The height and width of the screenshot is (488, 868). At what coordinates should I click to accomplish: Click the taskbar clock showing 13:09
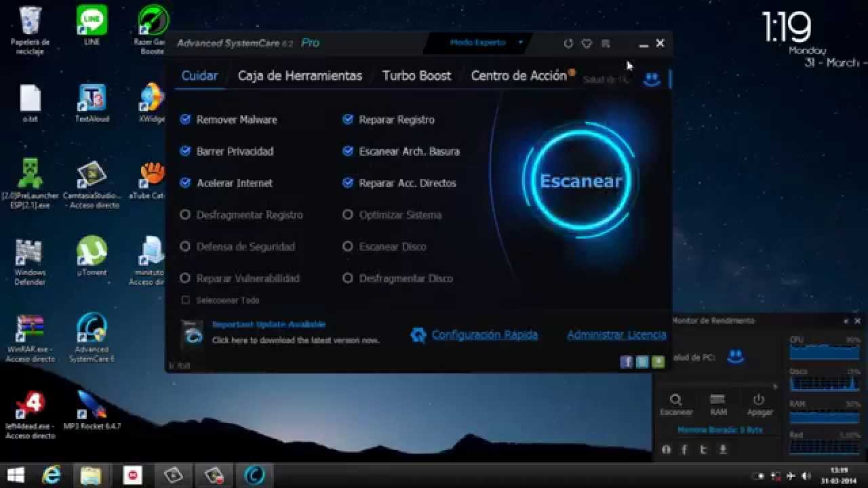coord(839,475)
